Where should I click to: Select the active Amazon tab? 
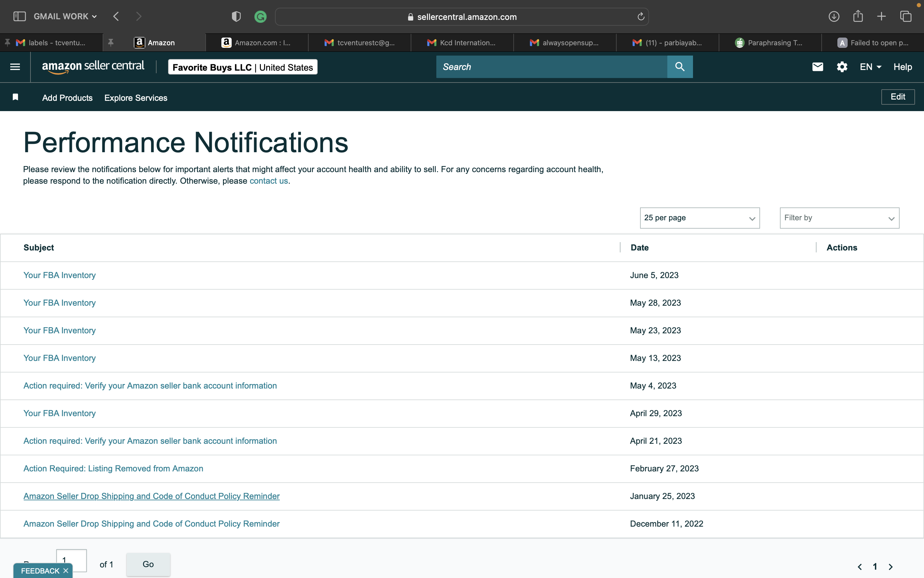pos(154,43)
